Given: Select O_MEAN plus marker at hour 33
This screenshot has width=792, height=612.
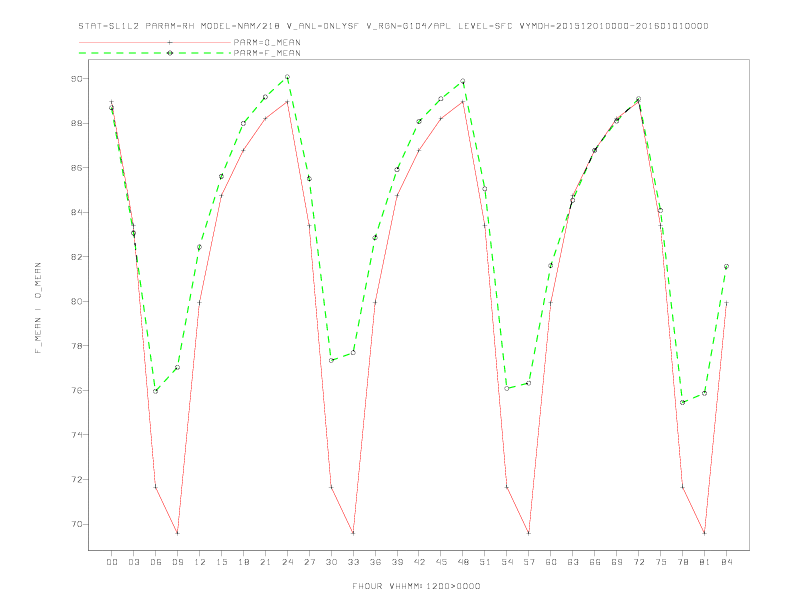Looking at the screenshot, I should click(353, 533).
